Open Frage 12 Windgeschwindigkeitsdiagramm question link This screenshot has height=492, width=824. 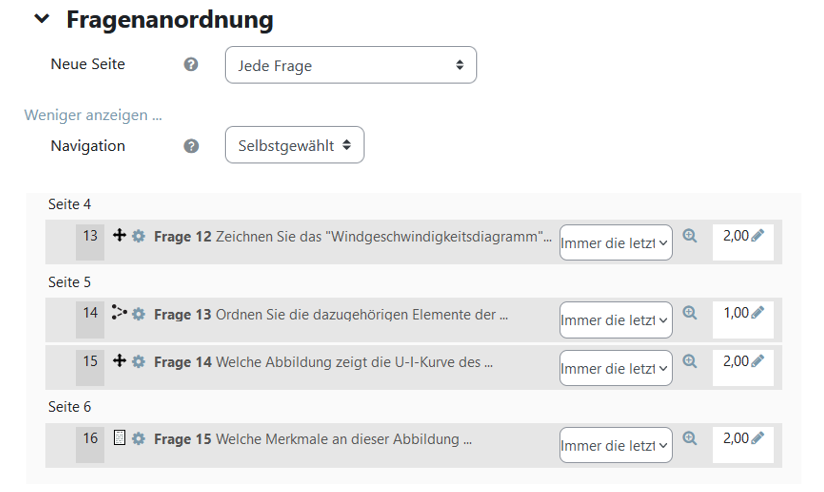[x=353, y=237]
